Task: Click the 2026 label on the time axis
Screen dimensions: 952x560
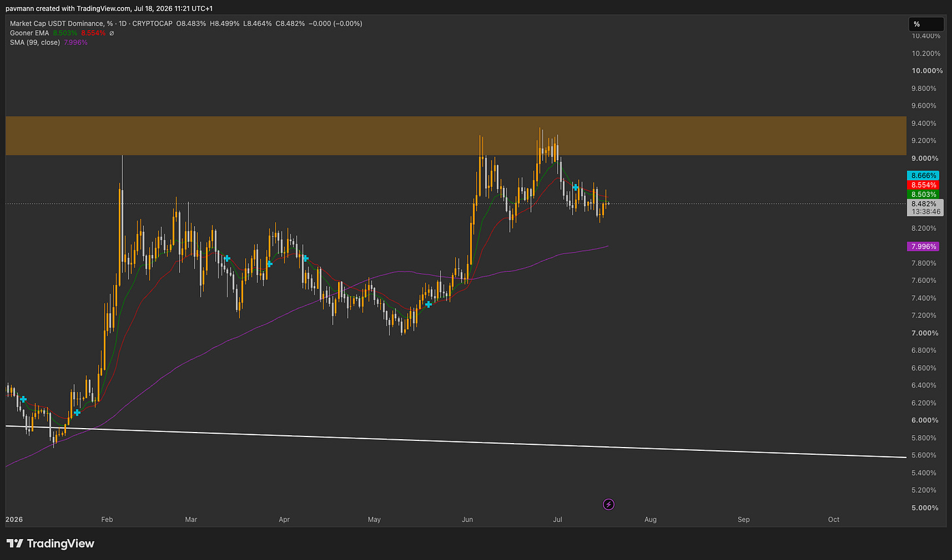Action: coord(13,519)
